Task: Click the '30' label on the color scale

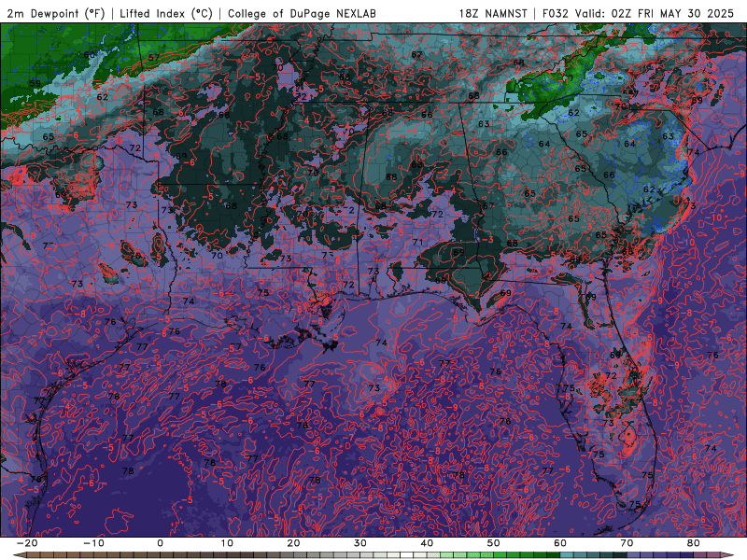Action: click(x=360, y=543)
